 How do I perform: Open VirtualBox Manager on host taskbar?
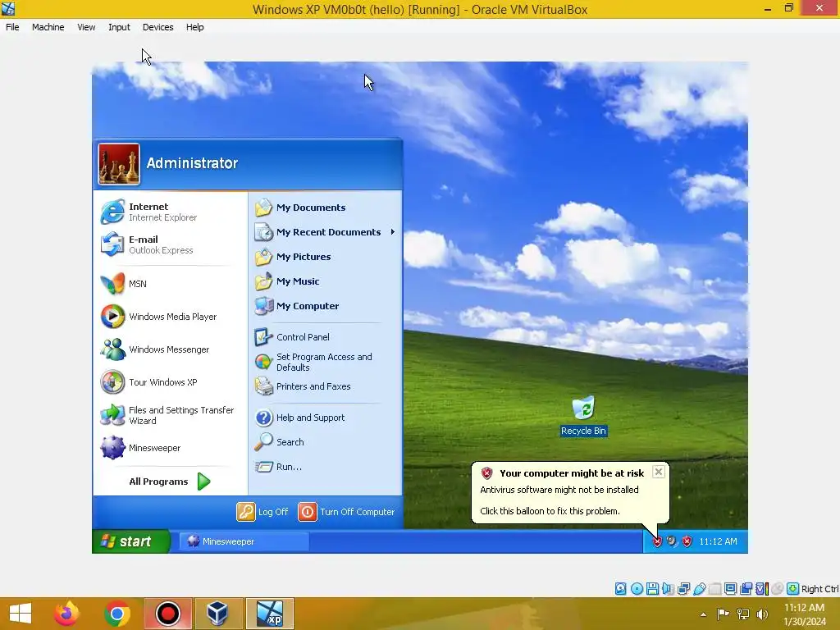[218, 614]
